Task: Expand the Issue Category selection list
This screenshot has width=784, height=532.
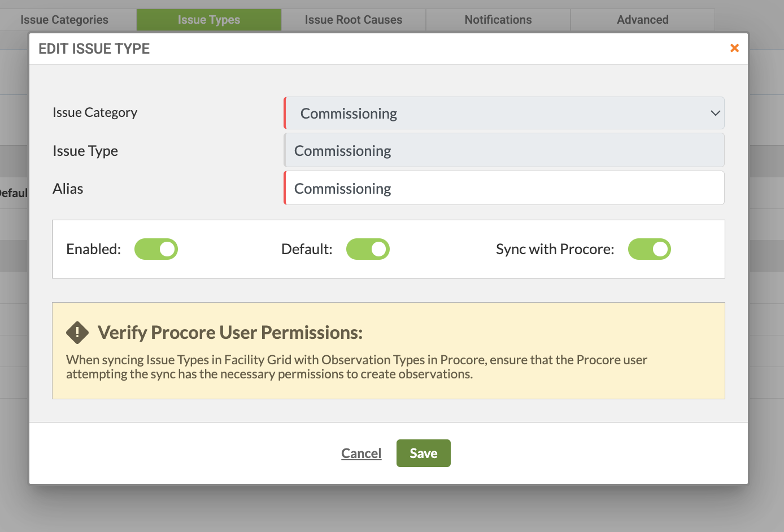Action: point(504,113)
